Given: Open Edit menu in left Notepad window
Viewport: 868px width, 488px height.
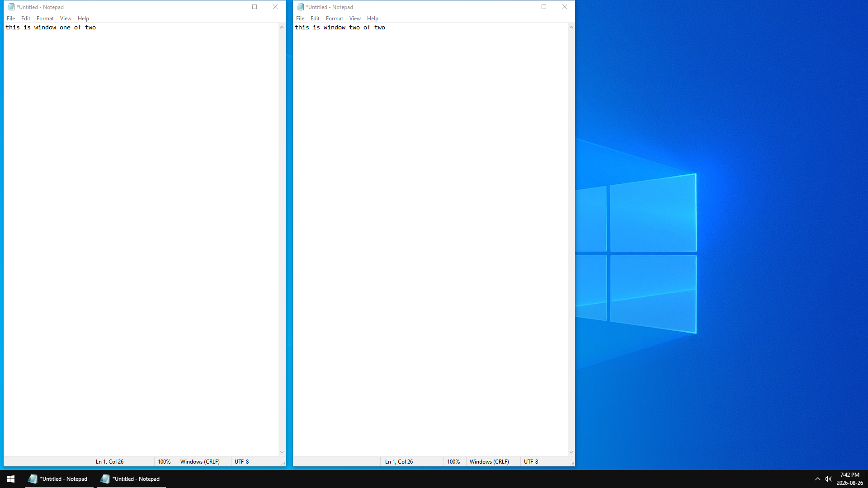Looking at the screenshot, I should pyautogui.click(x=26, y=19).
